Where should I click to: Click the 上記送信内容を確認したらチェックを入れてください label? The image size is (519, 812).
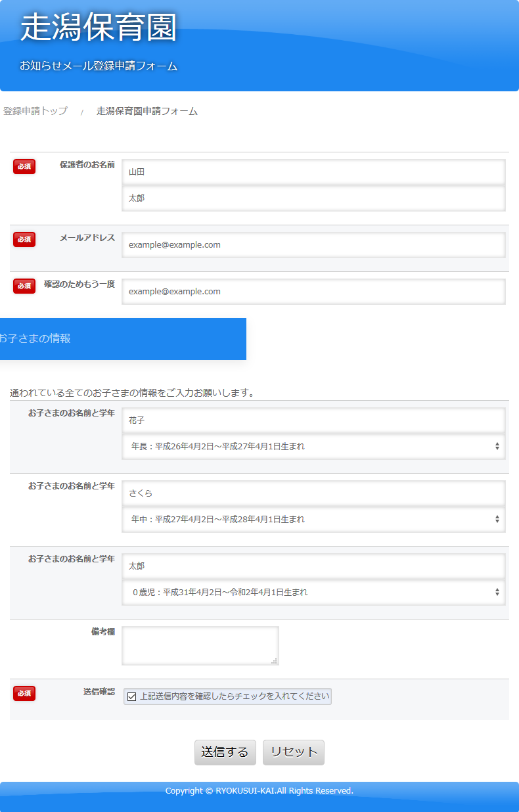234,696
